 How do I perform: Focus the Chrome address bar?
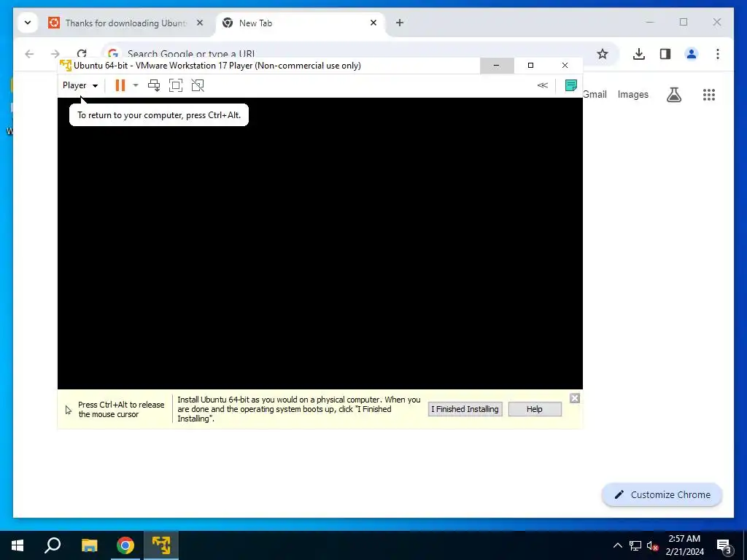coord(352,53)
